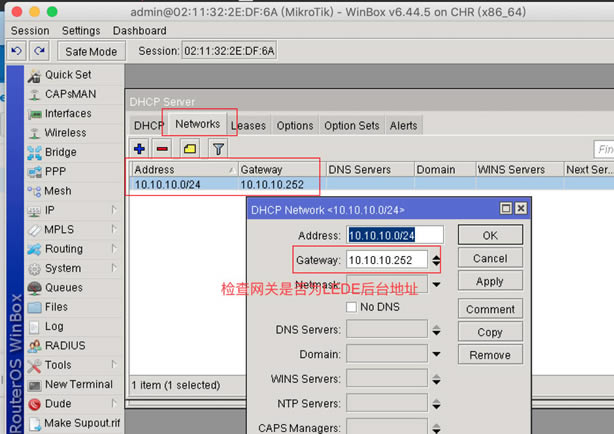Expand the DNS Servers field arrow
Image resolution: width=614 pixels, height=434 pixels.
436,330
